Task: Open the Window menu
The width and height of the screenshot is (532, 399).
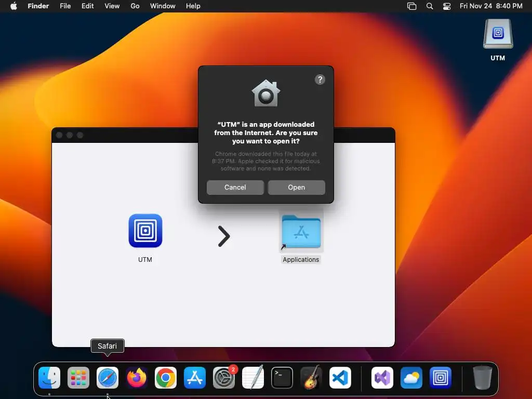Action: [163, 6]
